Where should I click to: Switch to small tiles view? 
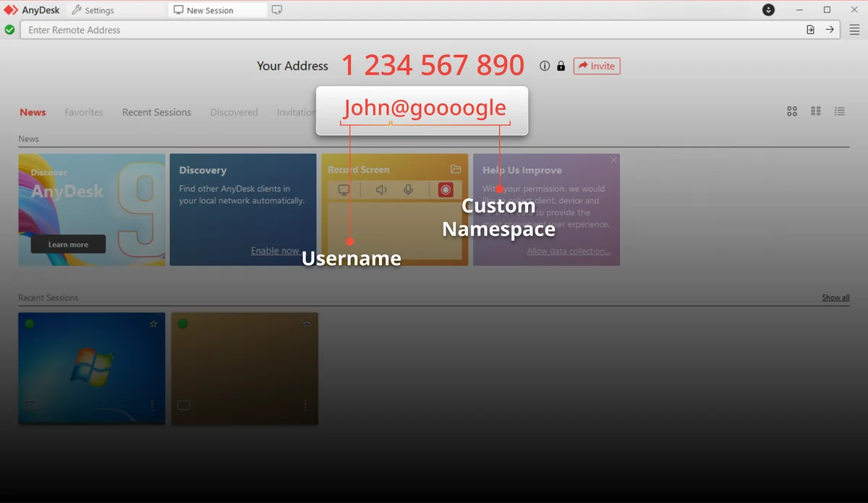816,111
